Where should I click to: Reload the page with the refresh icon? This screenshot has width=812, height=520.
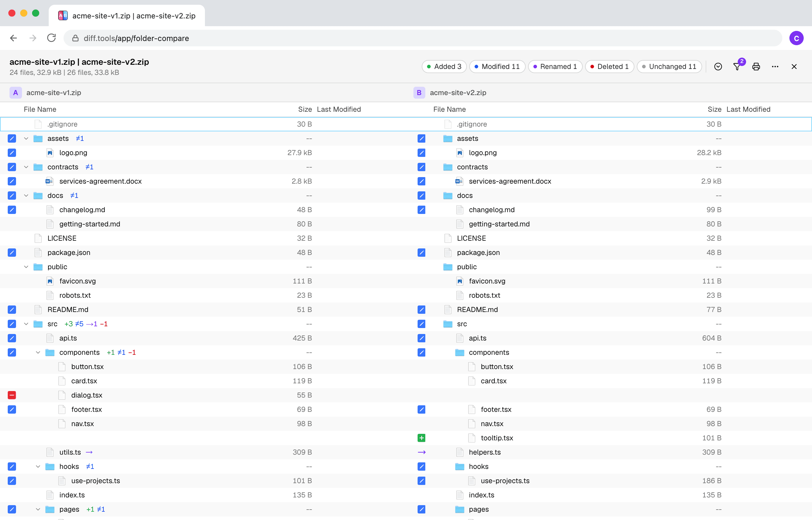click(x=51, y=38)
